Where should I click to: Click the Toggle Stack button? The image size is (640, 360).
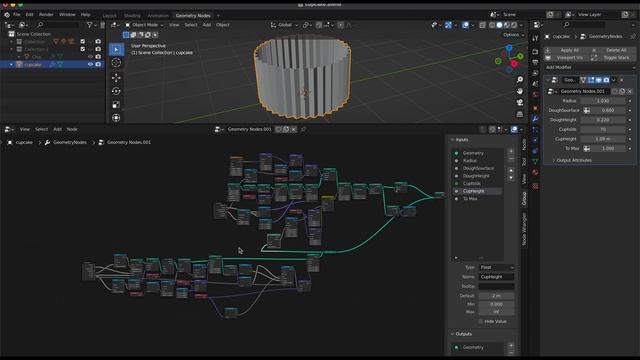(x=613, y=58)
